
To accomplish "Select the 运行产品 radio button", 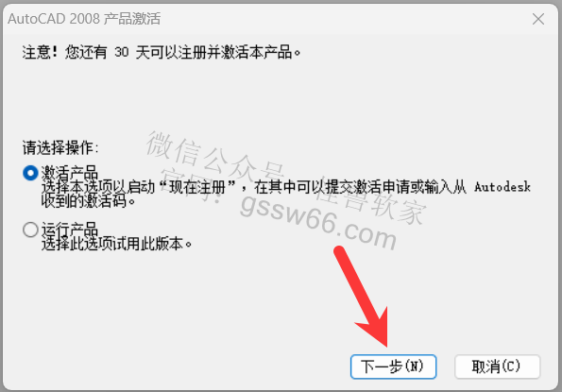I will click(x=30, y=230).
